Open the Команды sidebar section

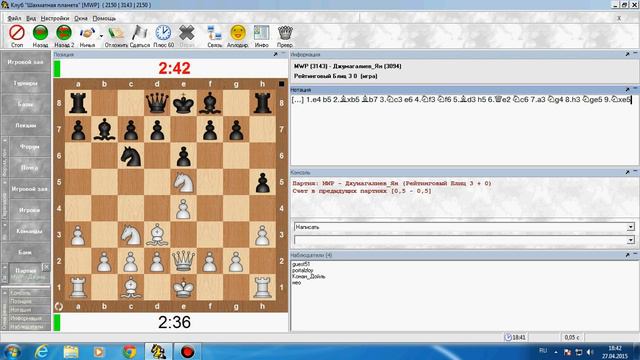tap(29, 231)
